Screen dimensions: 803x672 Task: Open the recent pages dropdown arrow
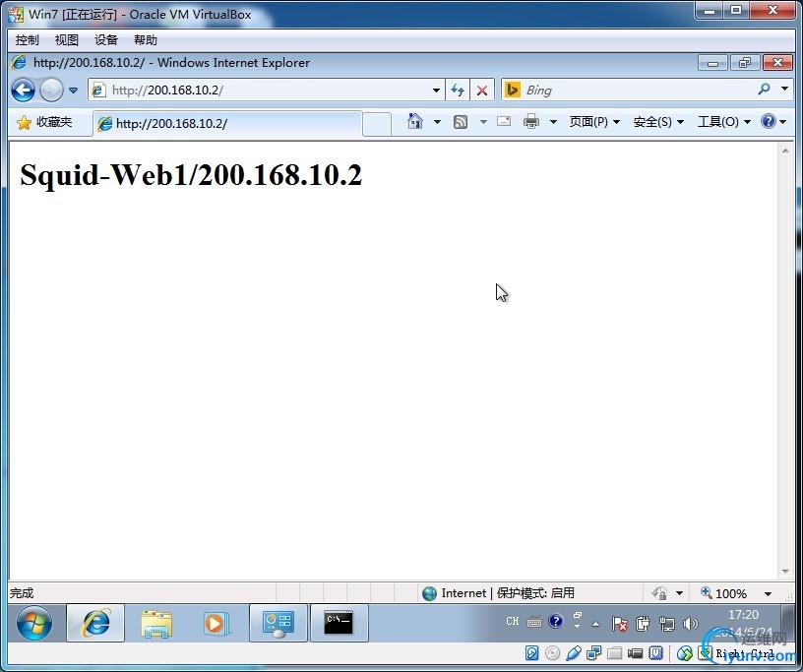click(73, 91)
